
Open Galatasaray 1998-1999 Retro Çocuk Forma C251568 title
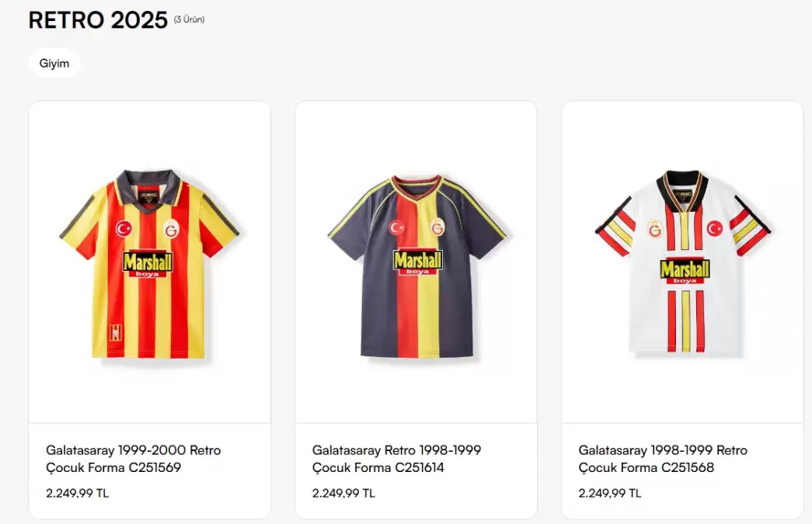point(663,459)
